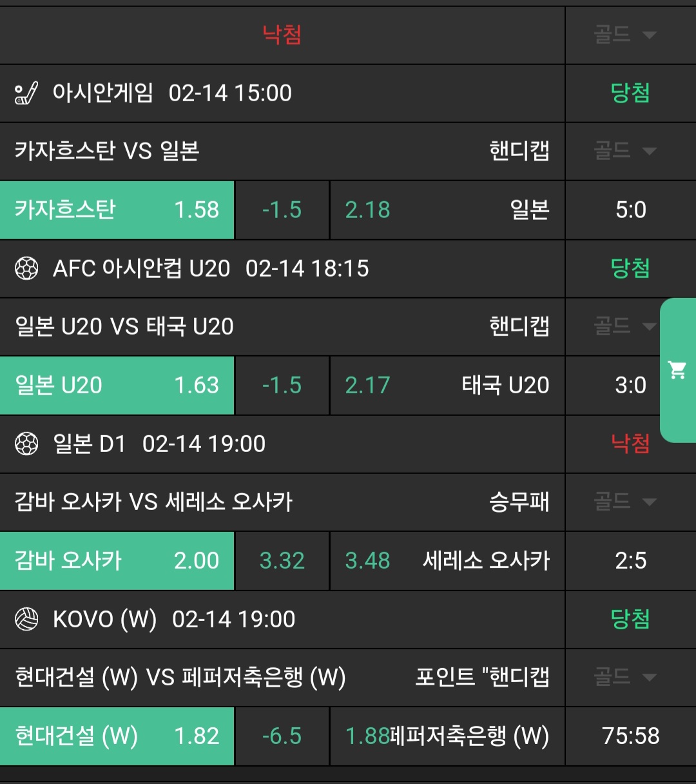Viewport: 696px width, 784px height.
Task: Click the soccer ball icon beside AFC 아시안컵 U20
Action: click(26, 268)
